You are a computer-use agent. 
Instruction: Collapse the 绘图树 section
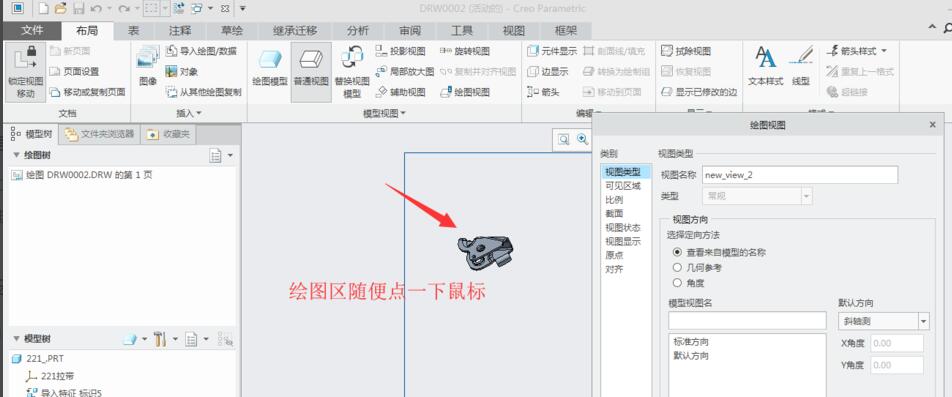point(16,155)
